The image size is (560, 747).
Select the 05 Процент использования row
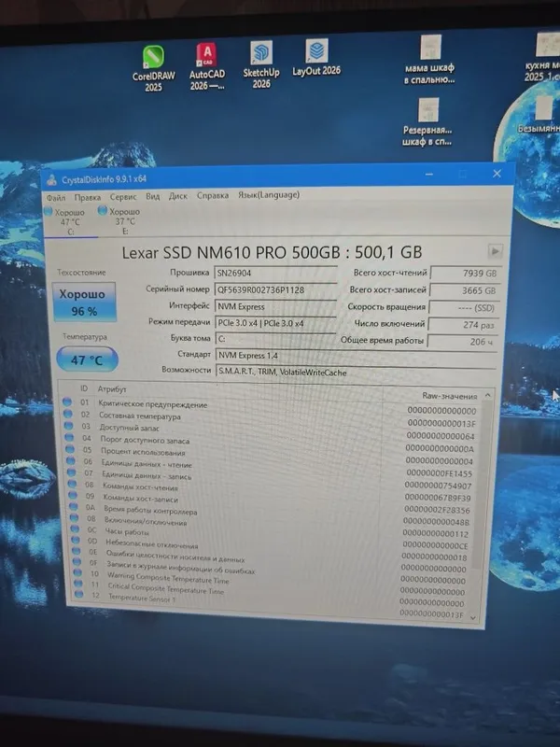pos(271,455)
